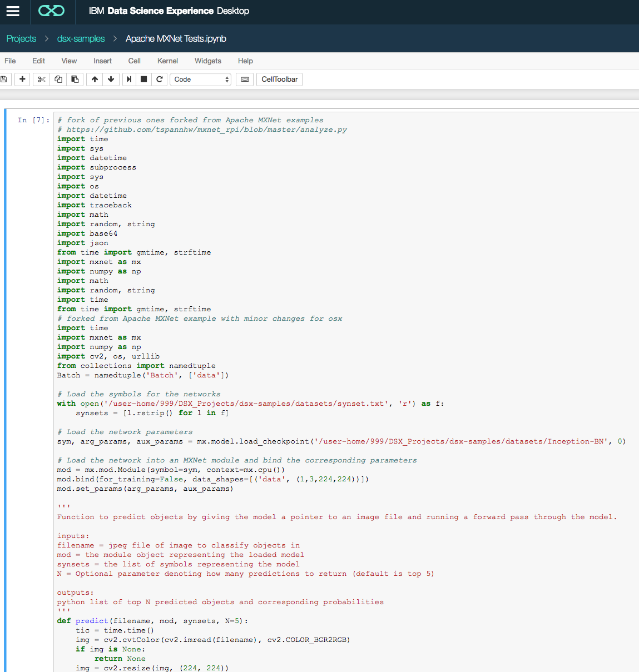Insert a new cell below with plus icon
Image resolution: width=639 pixels, height=672 pixels.
[22, 79]
